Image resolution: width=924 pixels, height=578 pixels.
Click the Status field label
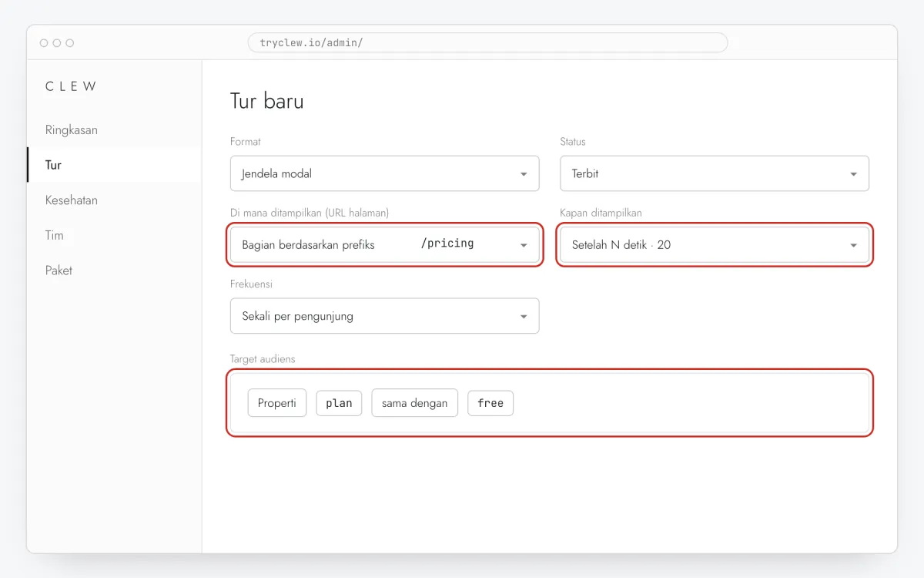click(573, 142)
